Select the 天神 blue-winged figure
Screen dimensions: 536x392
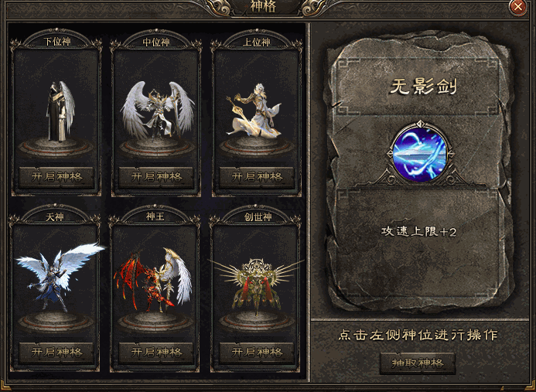click(60, 277)
